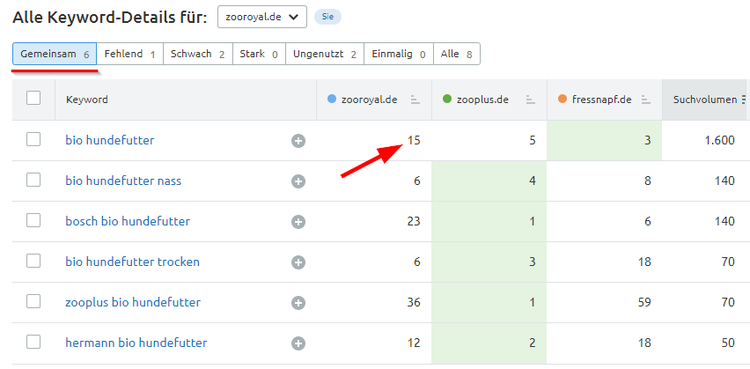Image resolution: width=750 pixels, height=369 pixels.
Task: Sort by zooroyal.de column icon
Action: (415, 100)
